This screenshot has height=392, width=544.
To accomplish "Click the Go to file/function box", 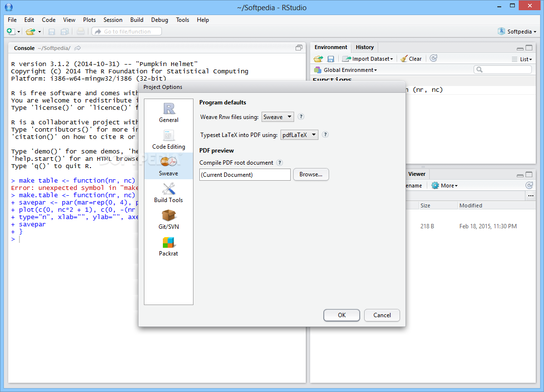I will (126, 32).
